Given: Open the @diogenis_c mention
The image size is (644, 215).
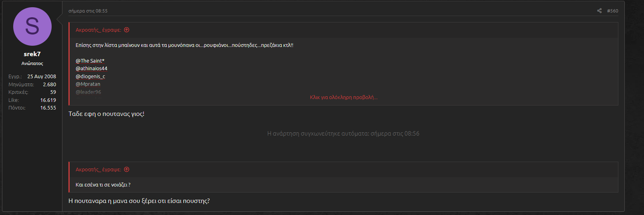Looking at the screenshot, I should [x=90, y=77].
